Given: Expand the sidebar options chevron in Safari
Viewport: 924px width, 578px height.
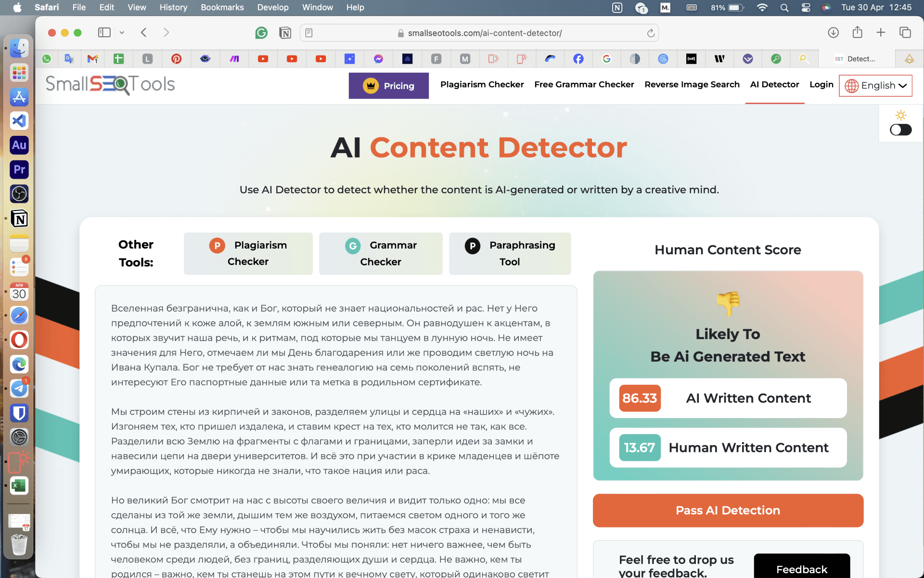Looking at the screenshot, I should coord(122,32).
